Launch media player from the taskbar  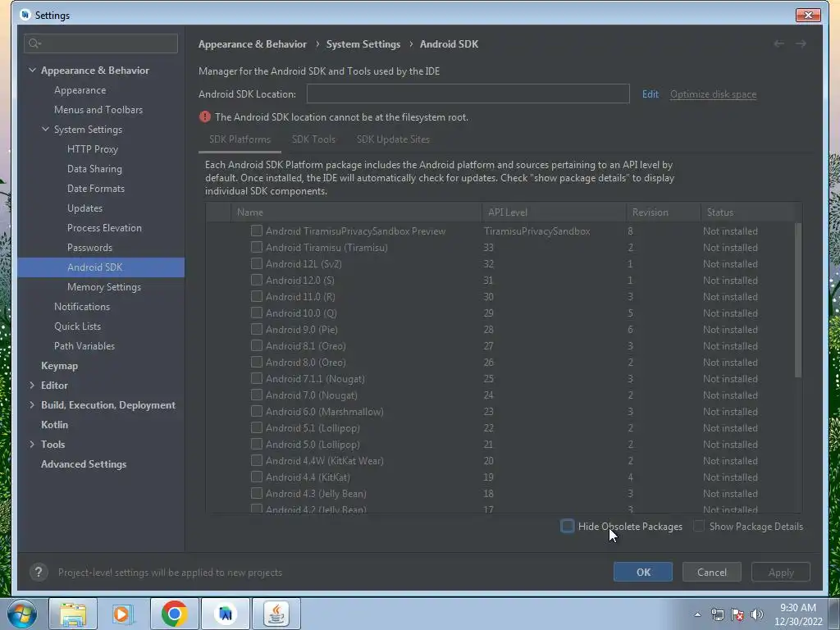tap(123, 614)
